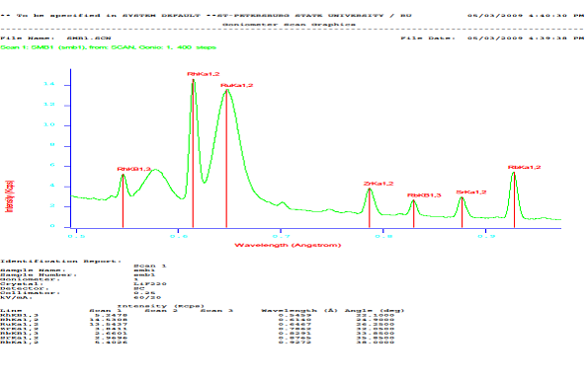
Task: Select the Identification Report heading
Action: (60, 262)
